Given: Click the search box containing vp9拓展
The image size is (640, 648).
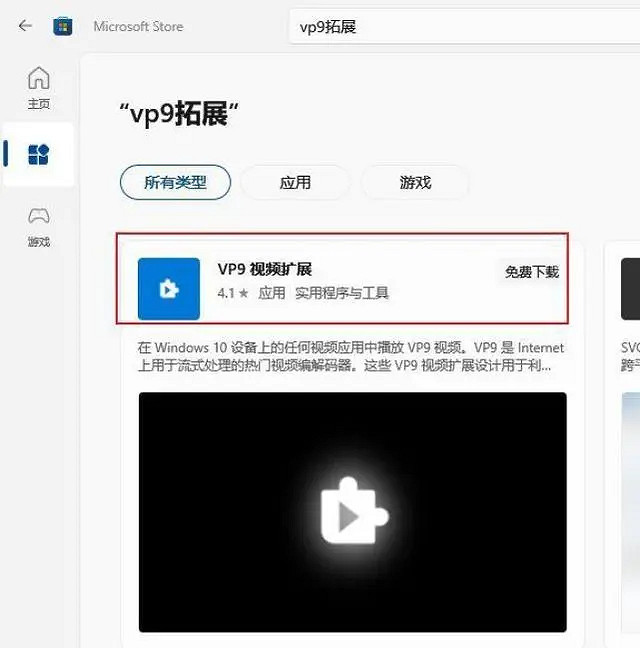Looking at the screenshot, I should pyautogui.click(x=460, y=27).
